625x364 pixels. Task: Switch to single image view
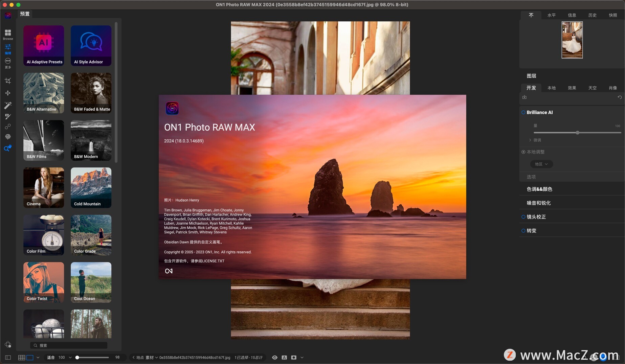[x=30, y=357]
